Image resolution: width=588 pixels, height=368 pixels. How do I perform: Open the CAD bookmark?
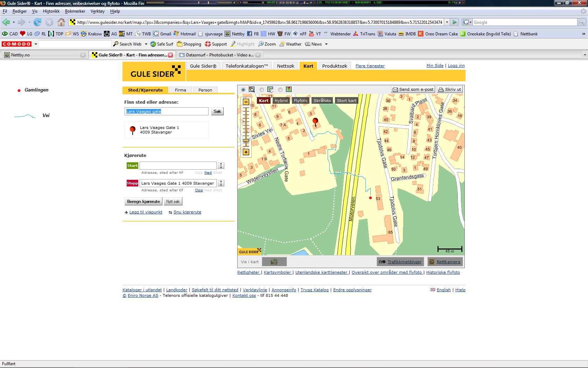coord(10,34)
